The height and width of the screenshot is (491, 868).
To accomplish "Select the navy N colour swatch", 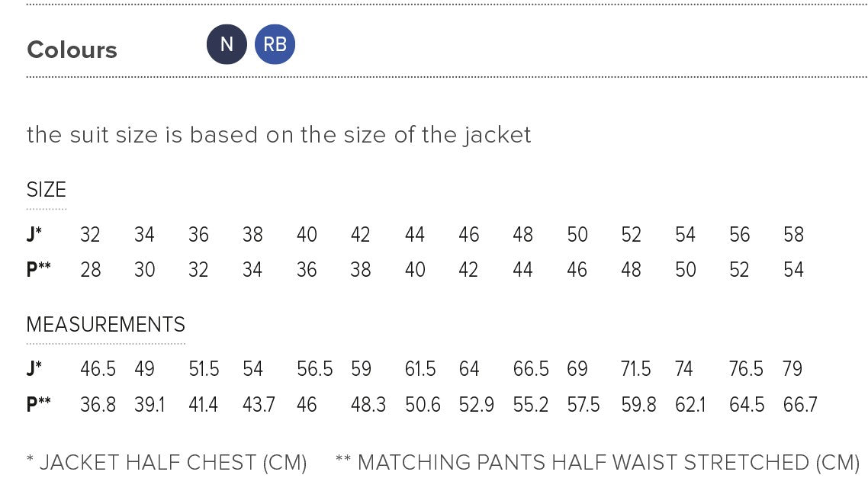I will coord(227,44).
